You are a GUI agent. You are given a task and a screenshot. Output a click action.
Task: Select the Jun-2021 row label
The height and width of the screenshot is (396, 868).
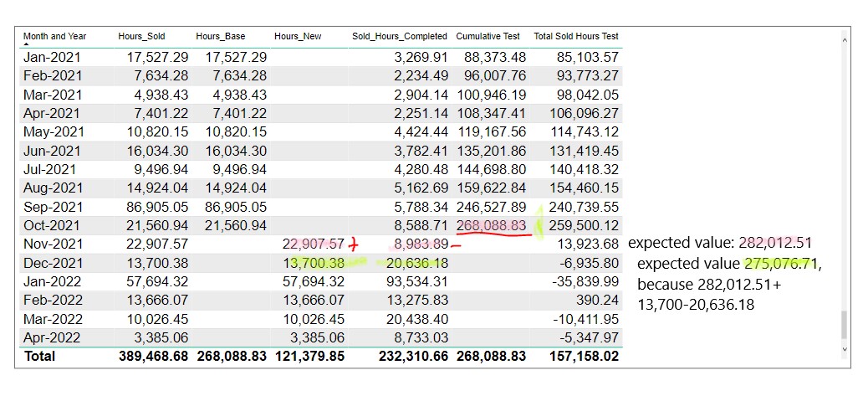52,152
